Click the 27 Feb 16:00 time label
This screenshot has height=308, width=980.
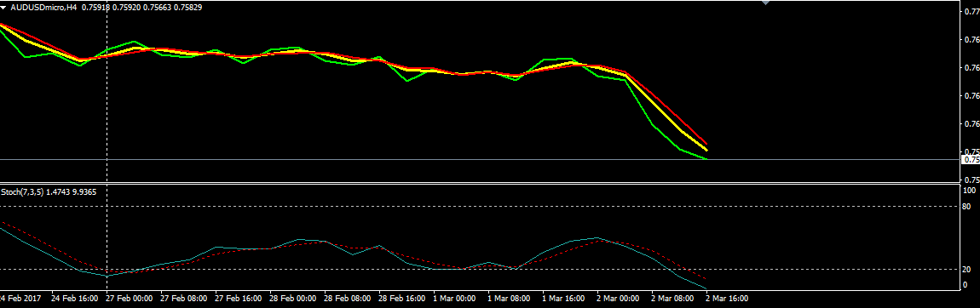(x=238, y=298)
